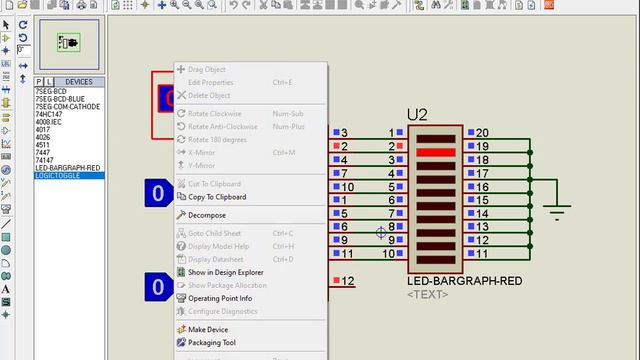Click the Zoom In magnifier icon

[174, 5]
